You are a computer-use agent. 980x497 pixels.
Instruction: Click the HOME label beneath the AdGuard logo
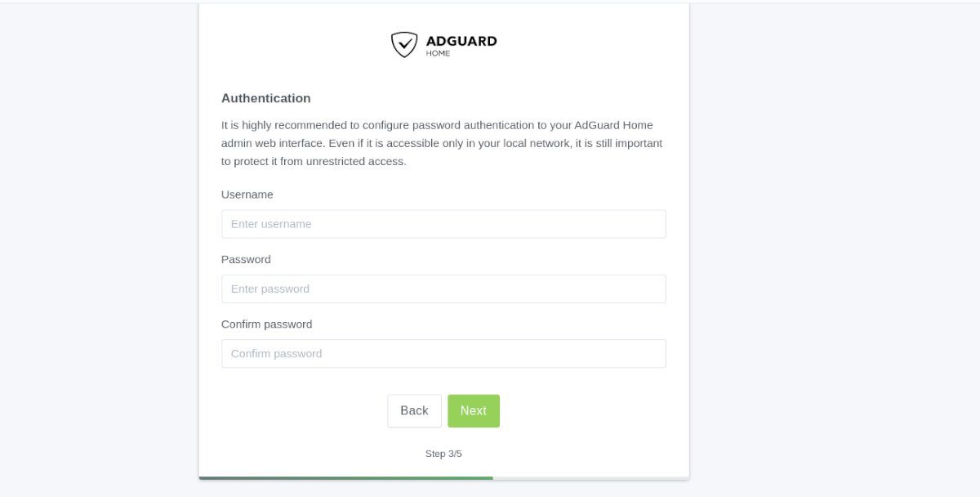(441, 51)
